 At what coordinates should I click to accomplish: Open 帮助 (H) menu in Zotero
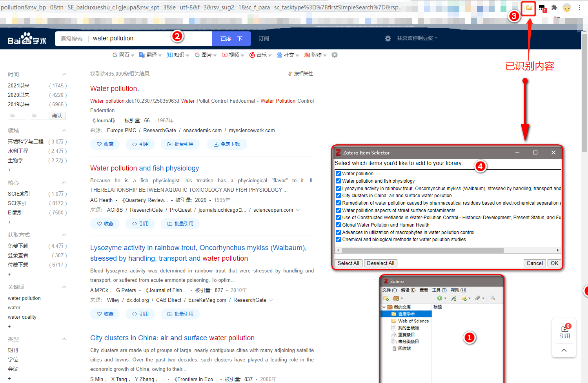pyautogui.click(x=458, y=290)
